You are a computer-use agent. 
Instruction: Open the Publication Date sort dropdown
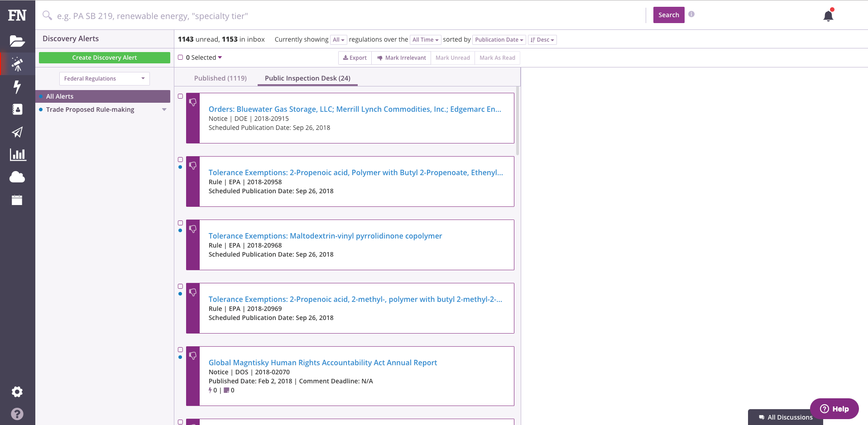pyautogui.click(x=499, y=40)
